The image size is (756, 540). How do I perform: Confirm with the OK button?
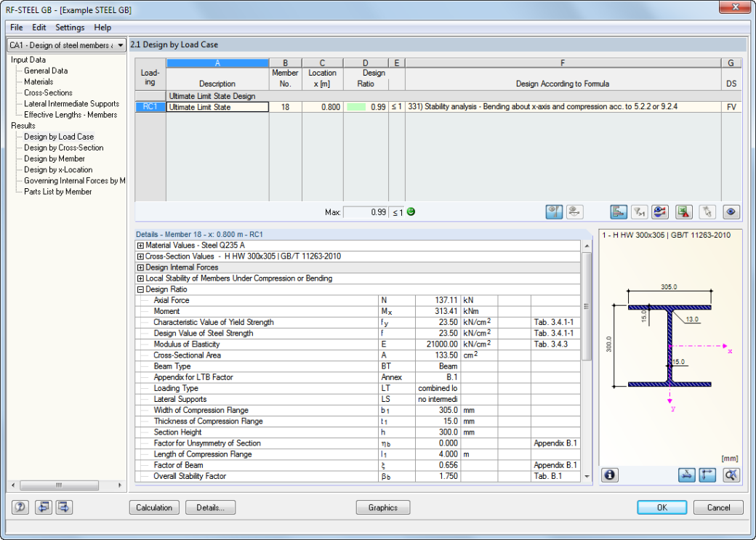coord(662,508)
